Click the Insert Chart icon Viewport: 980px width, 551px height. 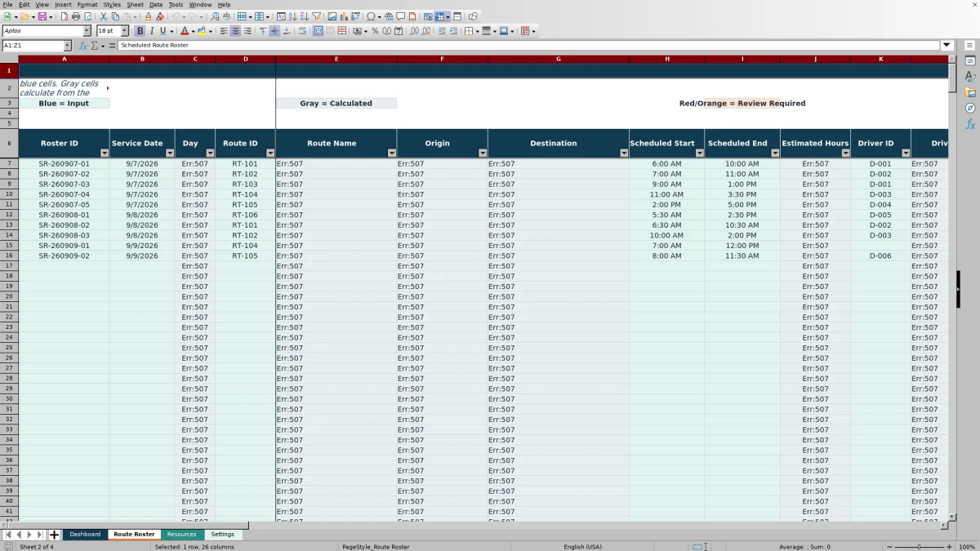tap(344, 16)
